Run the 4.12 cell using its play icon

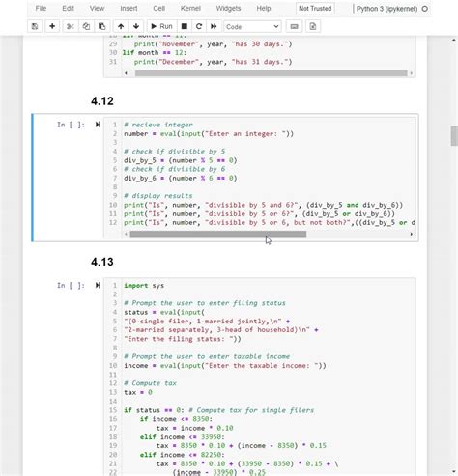coord(98,125)
